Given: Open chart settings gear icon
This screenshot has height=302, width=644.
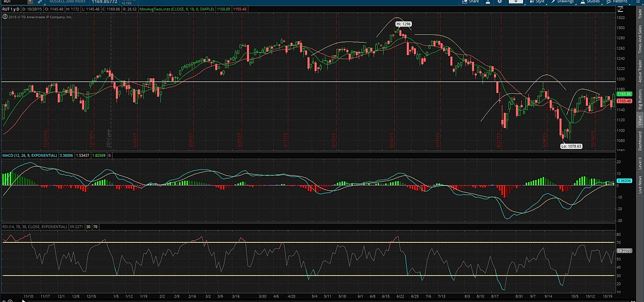Looking at the screenshot, I should click(500, 2).
